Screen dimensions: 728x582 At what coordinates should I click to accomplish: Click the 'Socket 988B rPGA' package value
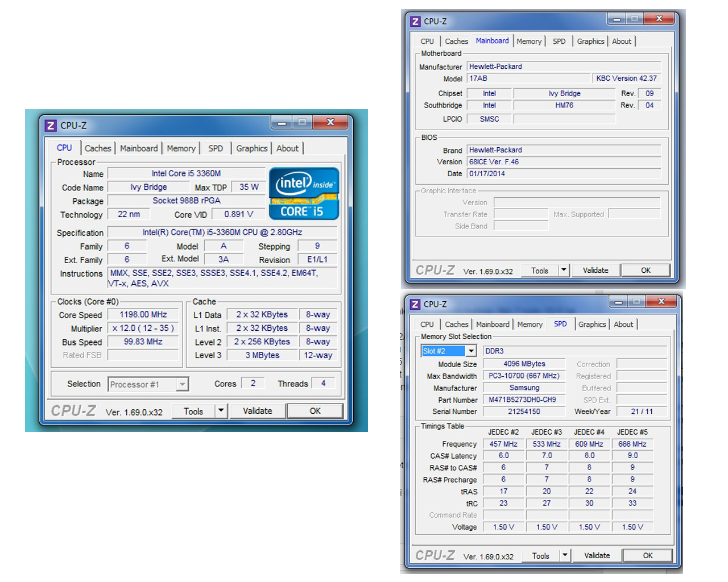(187, 201)
